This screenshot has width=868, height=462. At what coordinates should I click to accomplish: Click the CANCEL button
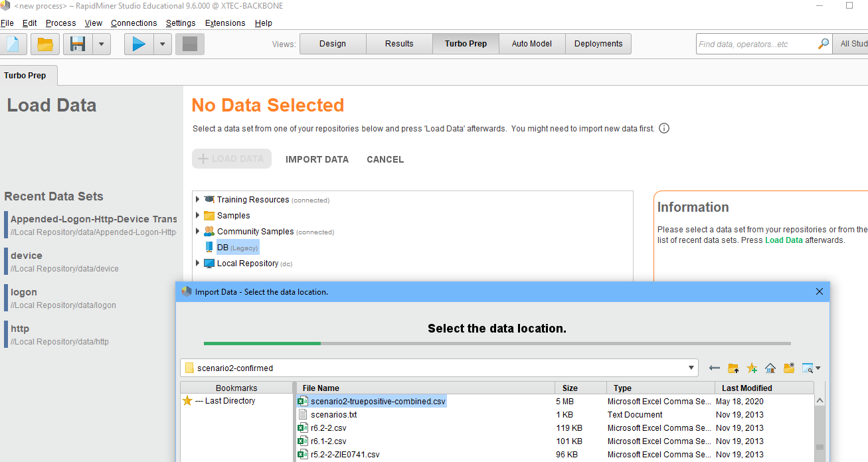pyautogui.click(x=385, y=159)
